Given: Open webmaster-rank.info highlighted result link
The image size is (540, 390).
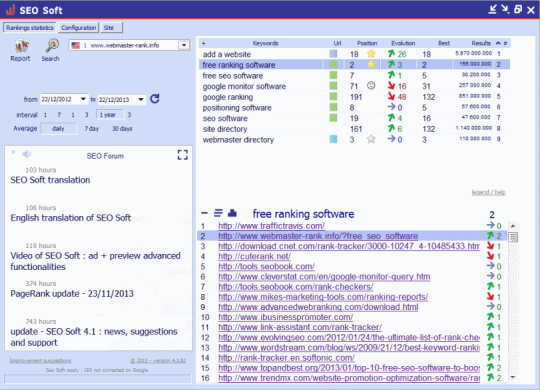Looking at the screenshot, I should click(318, 236).
